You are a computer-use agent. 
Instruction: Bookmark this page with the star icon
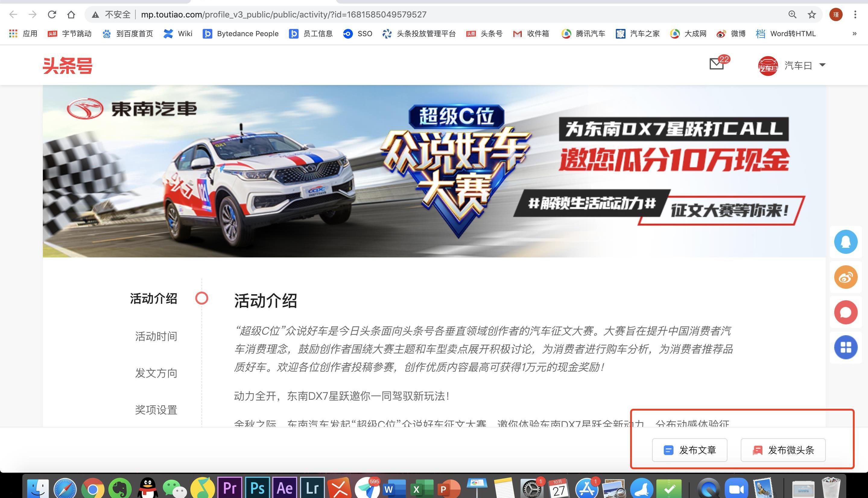coord(812,14)
